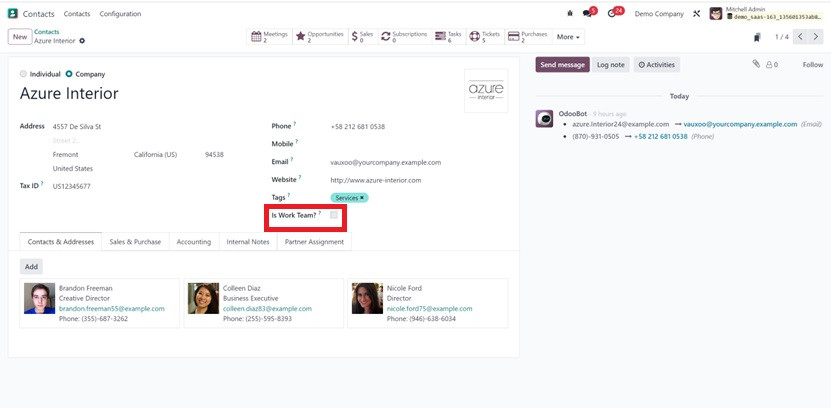The width and height of the screenshot is (831, 408).
Task: Open Purchases credit card button
Action: click(x=528, y=37)
